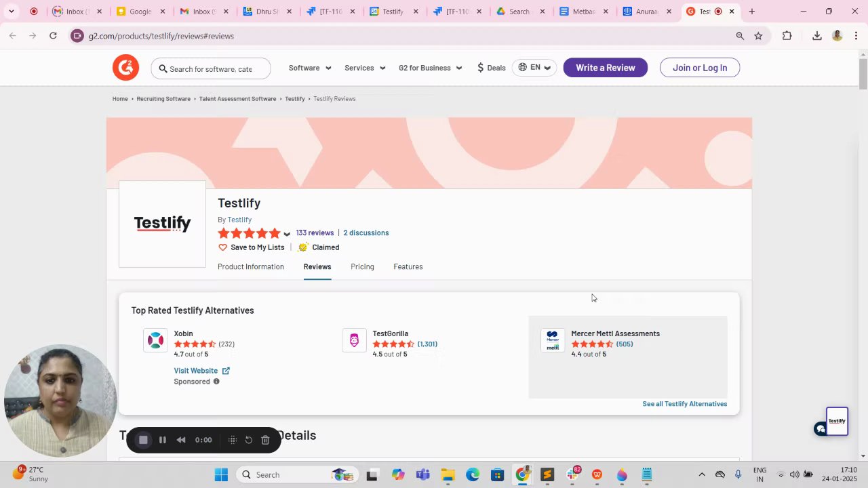Viewport: 868px width, 488px height.
Task: Open a new browser tab
Action: point(751,12)
